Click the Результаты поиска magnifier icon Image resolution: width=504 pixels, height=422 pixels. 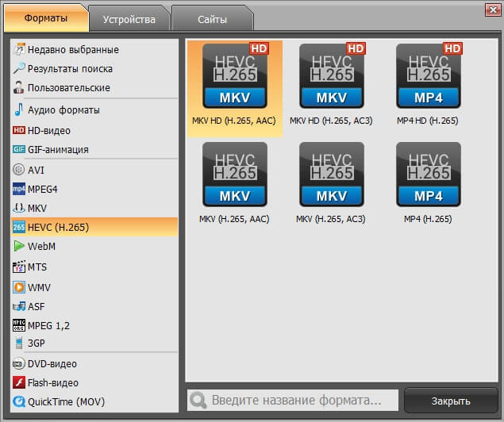click(19, 68)
